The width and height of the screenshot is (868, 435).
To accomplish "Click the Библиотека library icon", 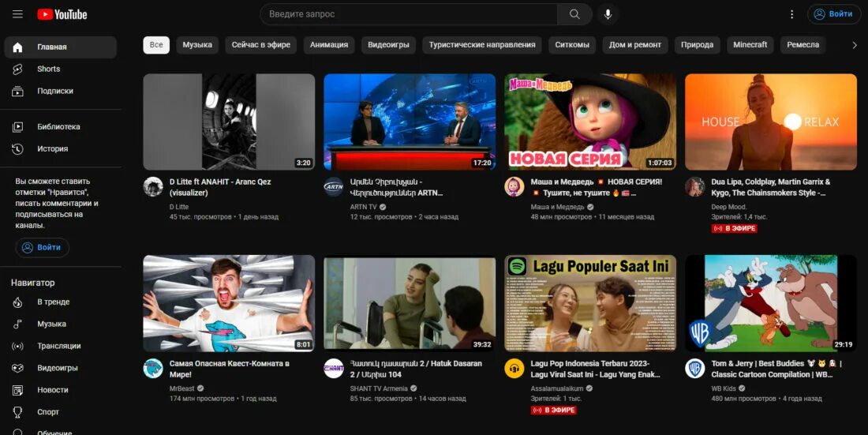I will pos(17,127).
